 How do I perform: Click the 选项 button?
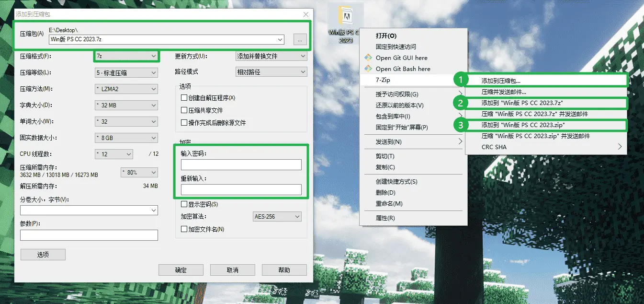(43, 255)
